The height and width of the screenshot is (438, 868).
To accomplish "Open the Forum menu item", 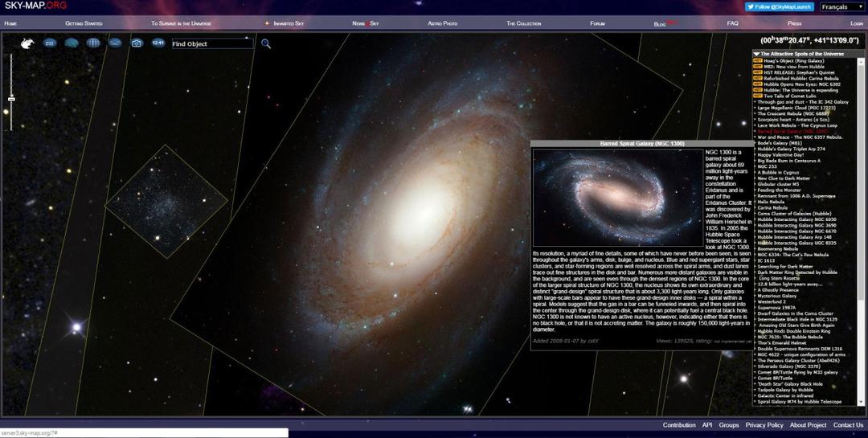I will 597,24.
